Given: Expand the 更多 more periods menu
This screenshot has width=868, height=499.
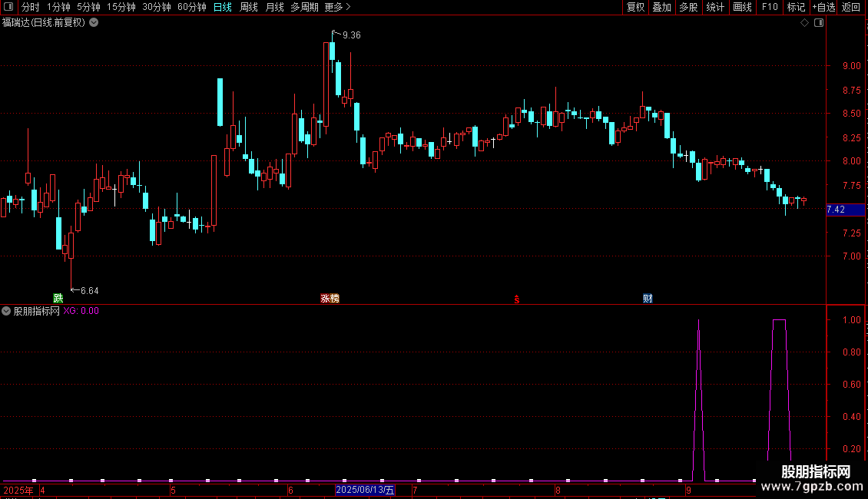Looking at the screenshot, I should [x=338, y=7].
